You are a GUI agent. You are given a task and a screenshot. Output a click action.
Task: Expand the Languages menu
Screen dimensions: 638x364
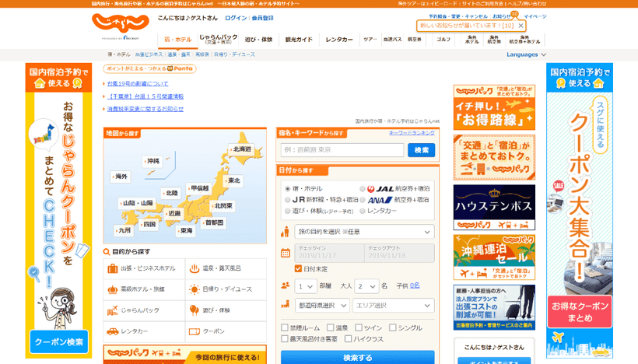coord(526,54)
